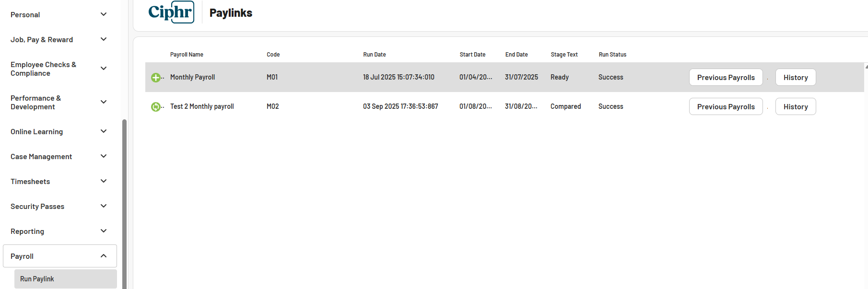Click the Run Status column header
The height and width of the screenshot is (289, 868).
(x=612, y=55)
